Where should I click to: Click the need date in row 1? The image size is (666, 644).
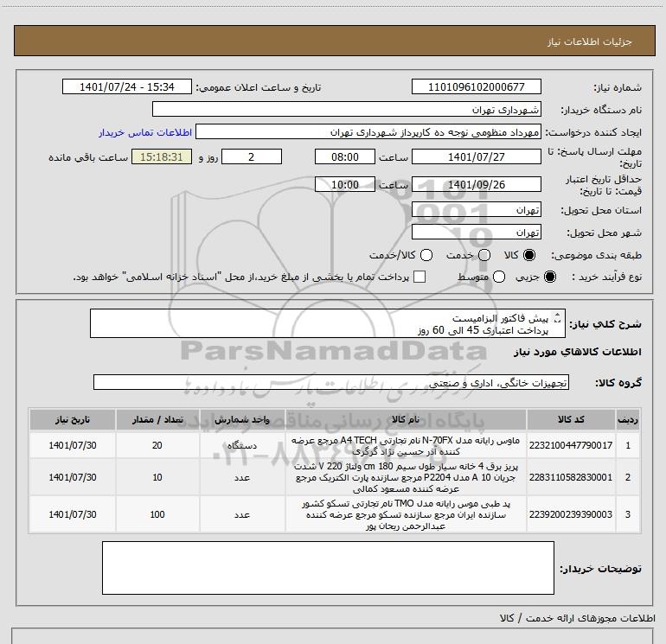pos(72,445)
